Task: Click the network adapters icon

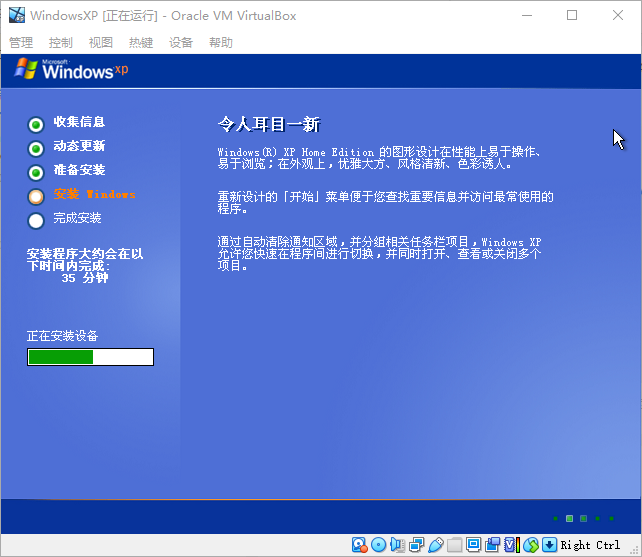Action: (x=416, y=545)
